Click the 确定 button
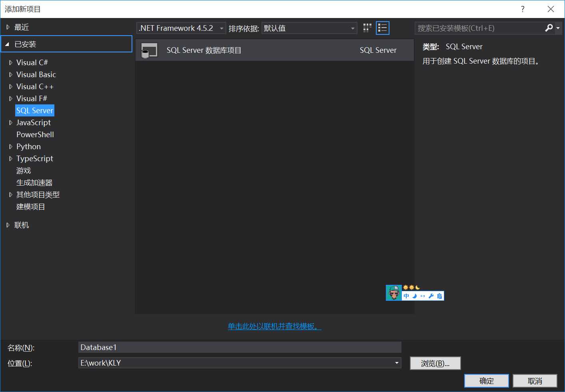 pyautogui.click(x=487, y=381)
